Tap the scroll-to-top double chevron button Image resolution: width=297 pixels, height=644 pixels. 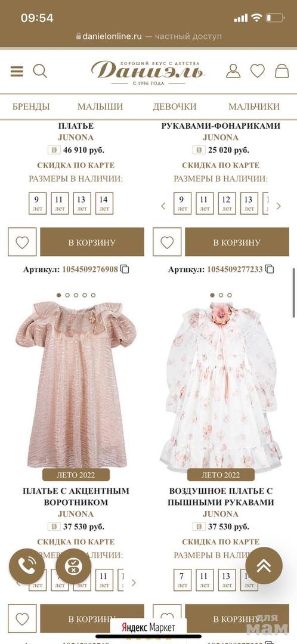coord(264,566)
